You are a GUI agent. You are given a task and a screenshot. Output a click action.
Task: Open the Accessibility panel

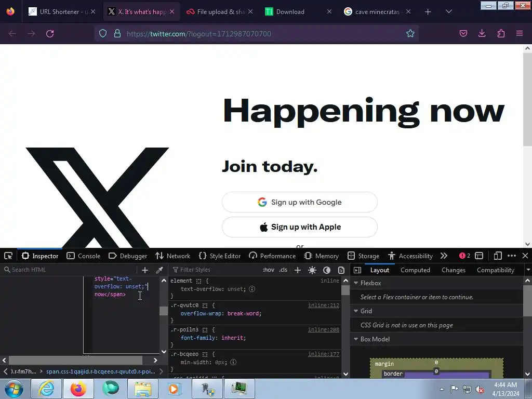(410, 256)
